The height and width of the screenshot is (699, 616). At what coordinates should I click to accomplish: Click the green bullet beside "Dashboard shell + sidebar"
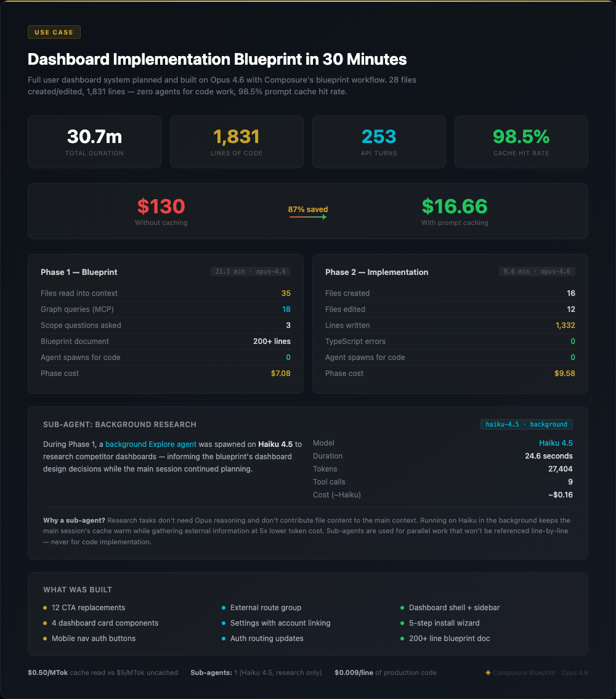pos(401,607)
